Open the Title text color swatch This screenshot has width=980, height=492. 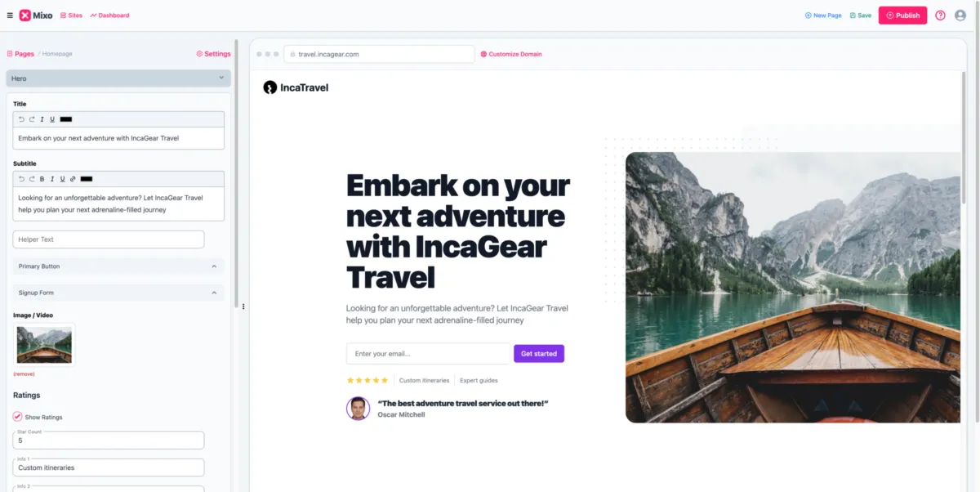[66, 119]
